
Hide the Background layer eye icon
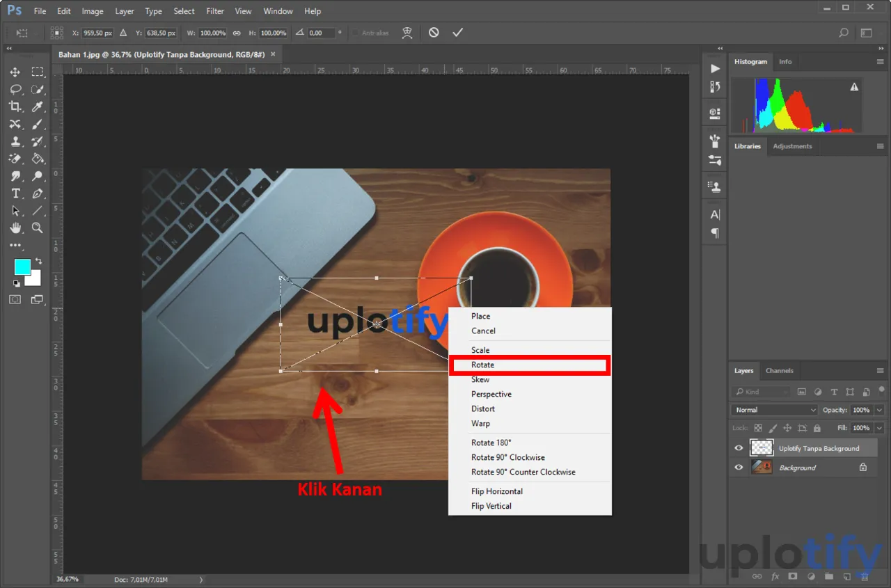point(739,468)
